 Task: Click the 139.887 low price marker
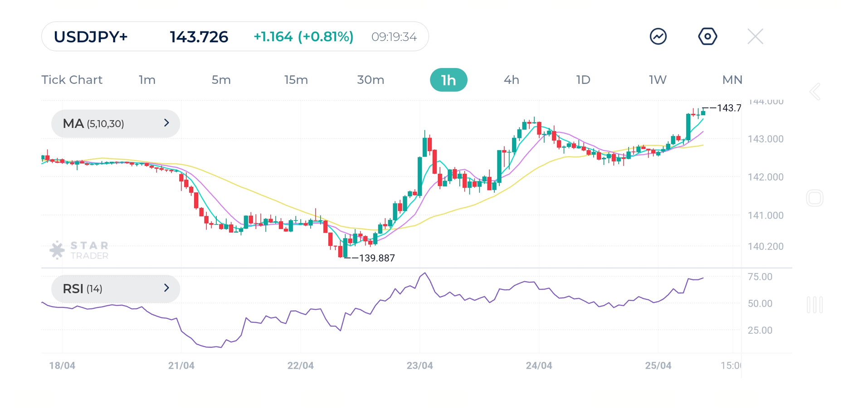coord(376,258)
